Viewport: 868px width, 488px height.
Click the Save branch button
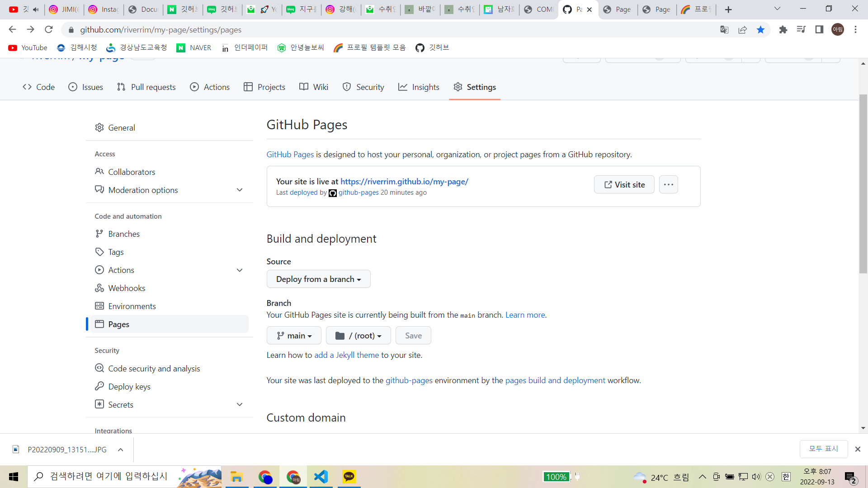click(413, 335)
